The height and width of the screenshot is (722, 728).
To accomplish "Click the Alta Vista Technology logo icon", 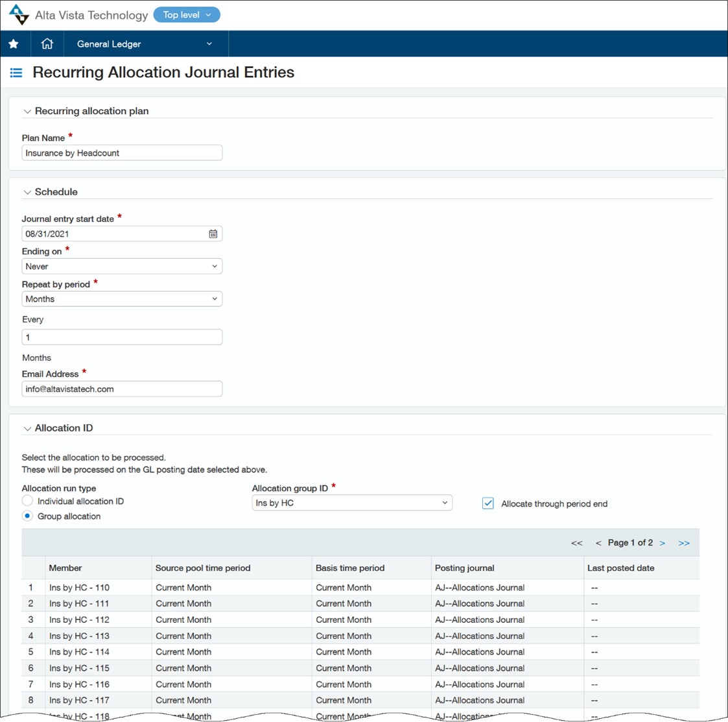I will [19, 14].
